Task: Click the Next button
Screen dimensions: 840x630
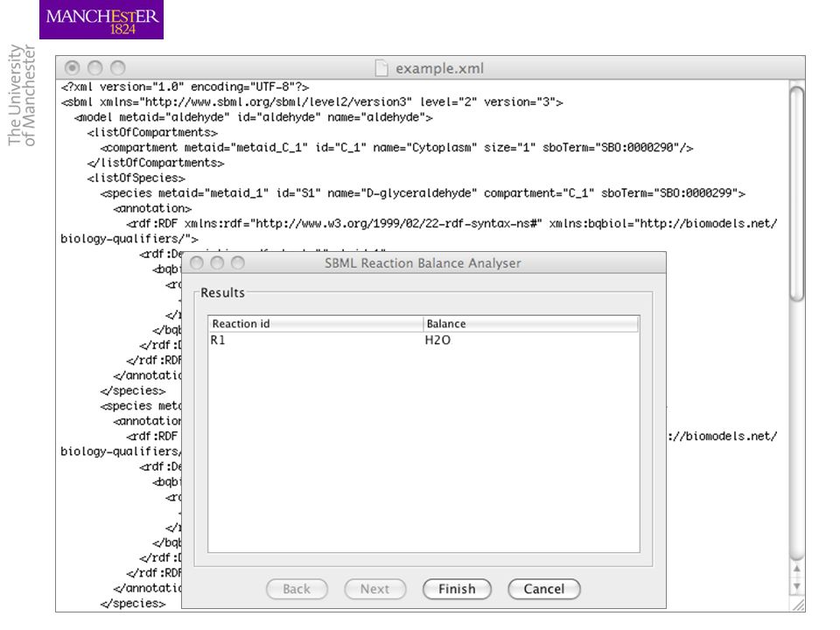Action: pos(375,589)
